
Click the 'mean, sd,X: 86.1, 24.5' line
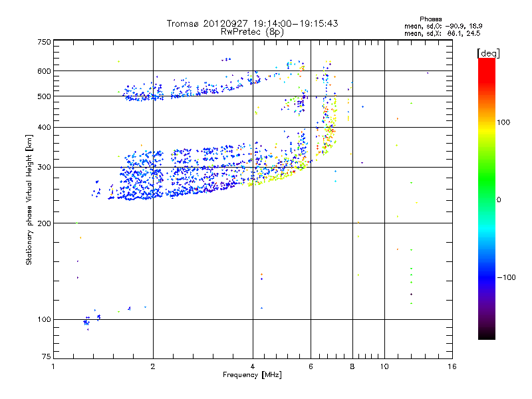pyautogui.click(x=442, y=33)
